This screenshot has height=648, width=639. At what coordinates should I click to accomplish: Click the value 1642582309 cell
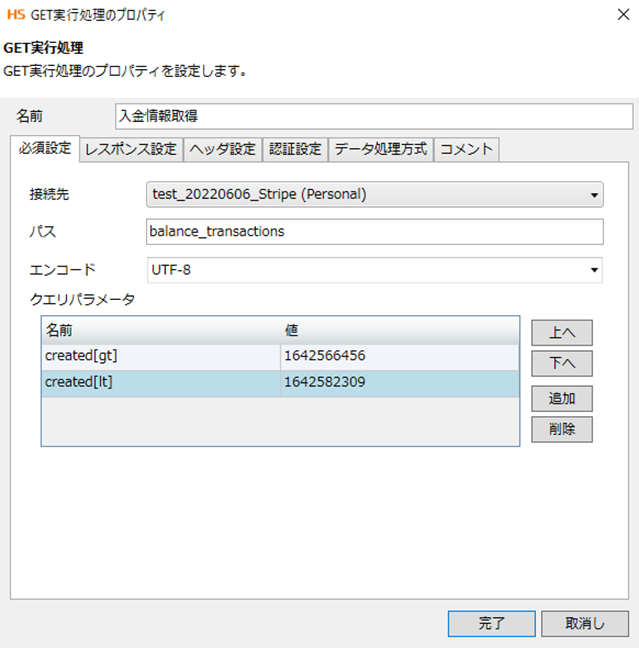pos(399,382)
